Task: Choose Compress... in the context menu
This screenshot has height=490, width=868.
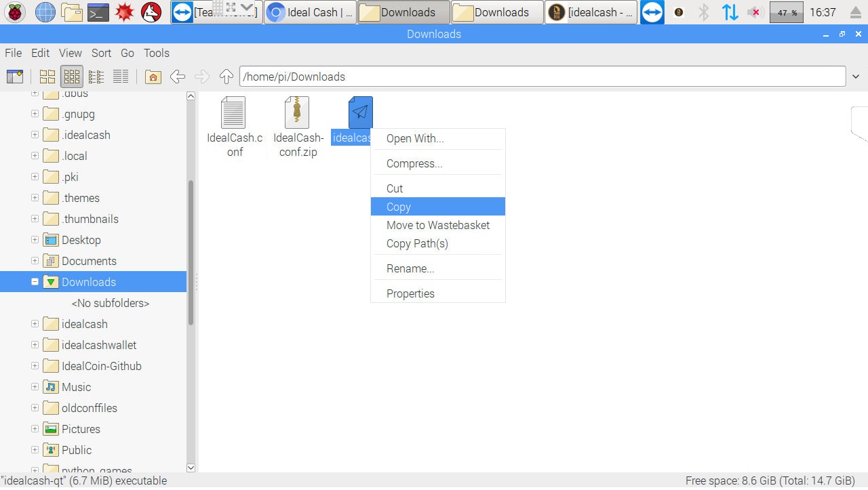Action: [x=438, y=163]
